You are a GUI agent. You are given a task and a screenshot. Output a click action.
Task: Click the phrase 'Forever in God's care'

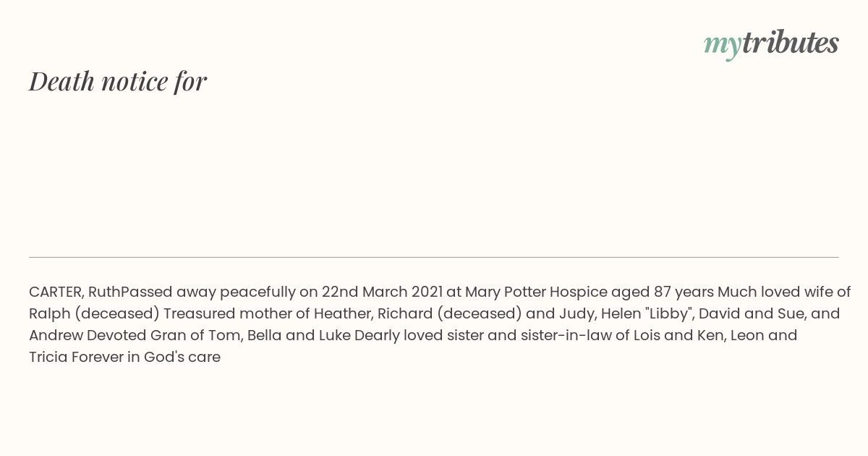pos(145,358)
